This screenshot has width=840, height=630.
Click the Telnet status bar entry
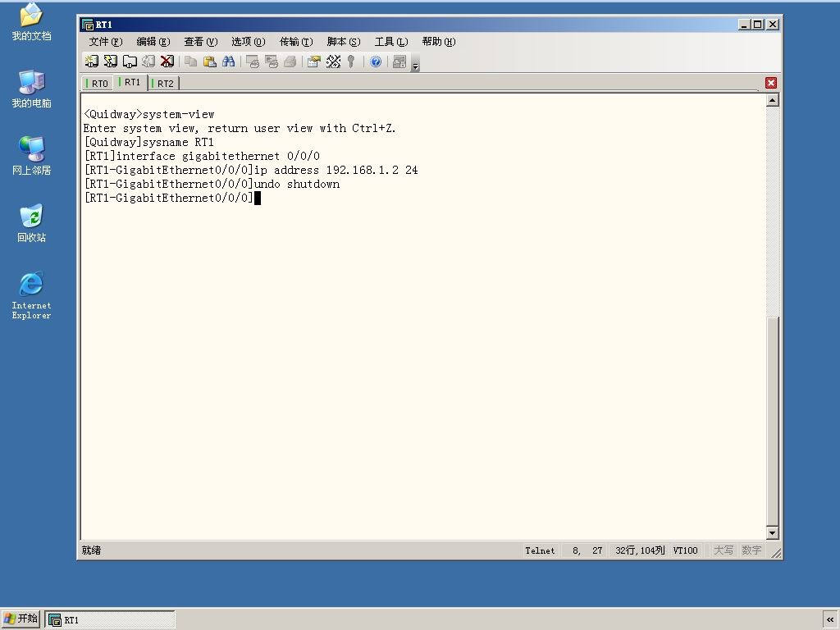(x=540, y=550)
